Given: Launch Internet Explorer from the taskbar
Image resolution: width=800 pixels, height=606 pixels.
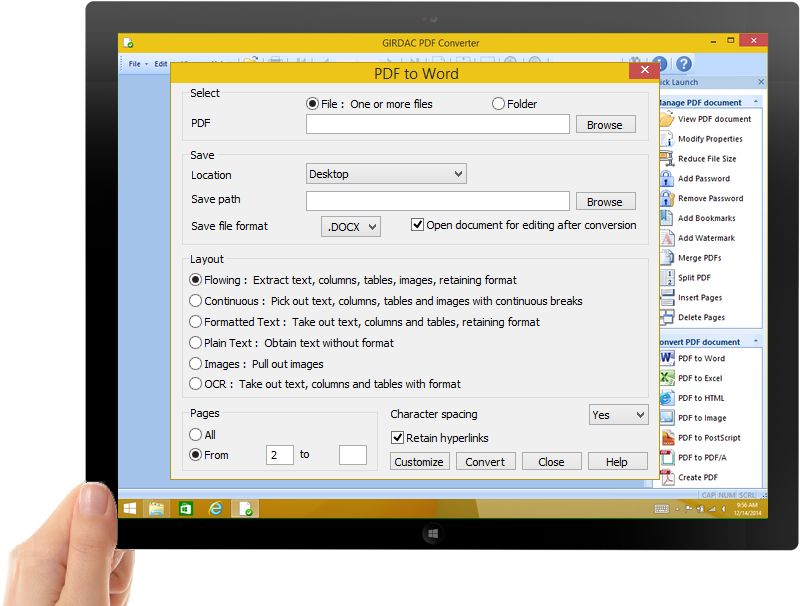Looking at the screenshot, I should (215, 509).
